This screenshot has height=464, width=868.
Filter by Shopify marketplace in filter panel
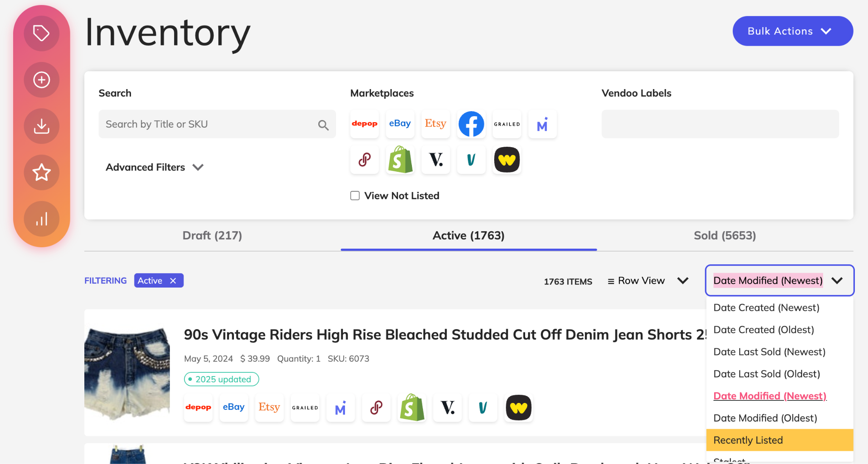tap(400, 159)
